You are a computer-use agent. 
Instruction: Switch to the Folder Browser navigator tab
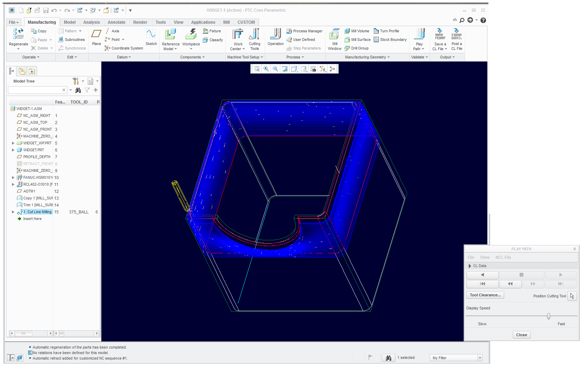[22, 71]
